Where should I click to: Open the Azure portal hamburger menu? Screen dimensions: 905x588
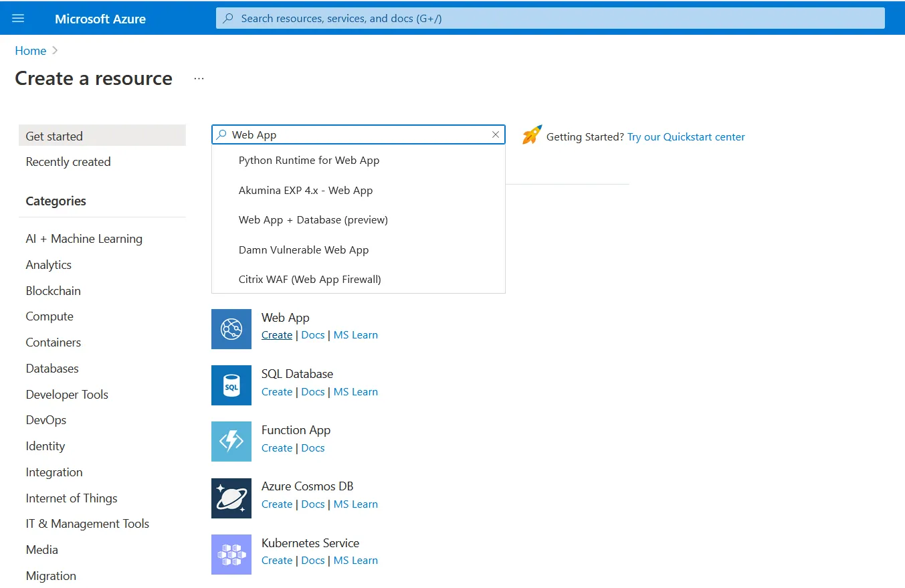(18, 18)
